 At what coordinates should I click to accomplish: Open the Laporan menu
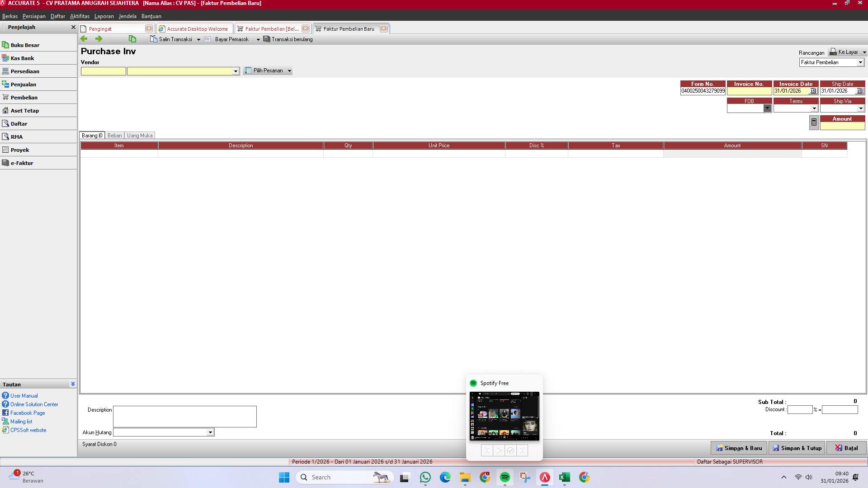pyautogui.click(x=104, y=16)
